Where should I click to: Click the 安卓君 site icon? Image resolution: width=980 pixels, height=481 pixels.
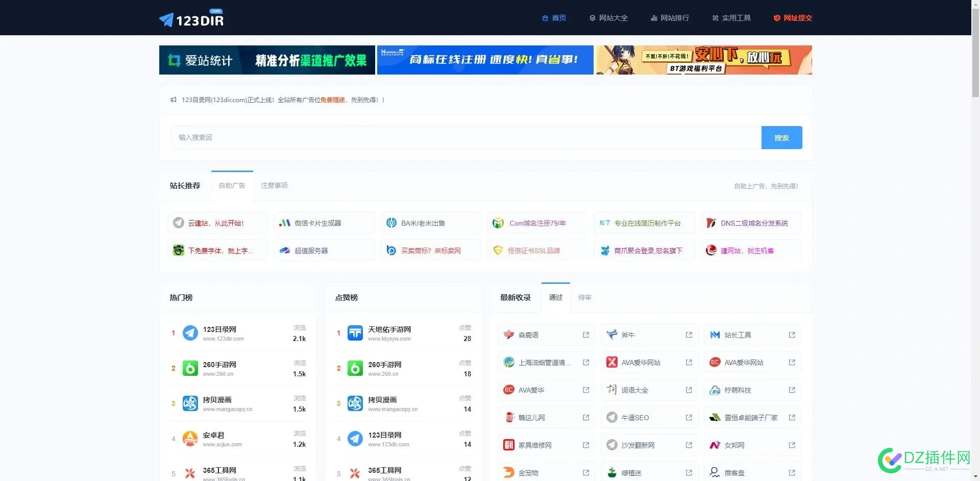[190, 439]
